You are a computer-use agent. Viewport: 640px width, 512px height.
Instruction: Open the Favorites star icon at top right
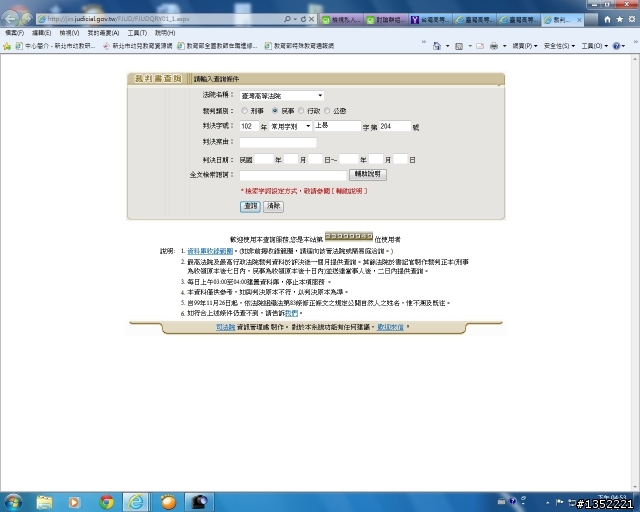pyautogui.click(x=620, y=19)
